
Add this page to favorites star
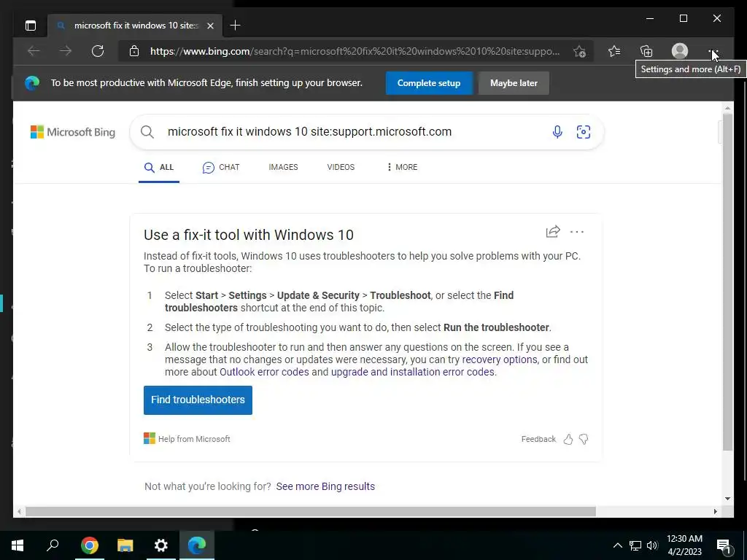click(x=579, y=52)
